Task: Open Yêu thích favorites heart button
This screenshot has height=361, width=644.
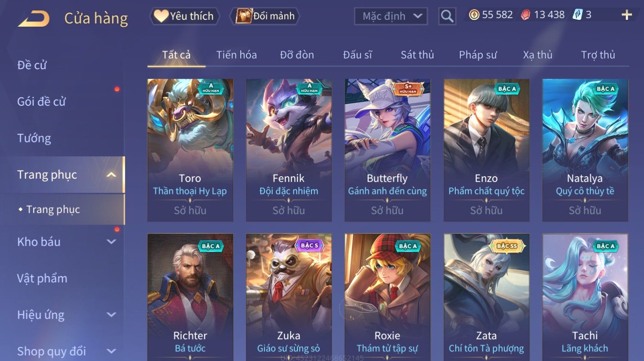Action: [x=185, y=16]
